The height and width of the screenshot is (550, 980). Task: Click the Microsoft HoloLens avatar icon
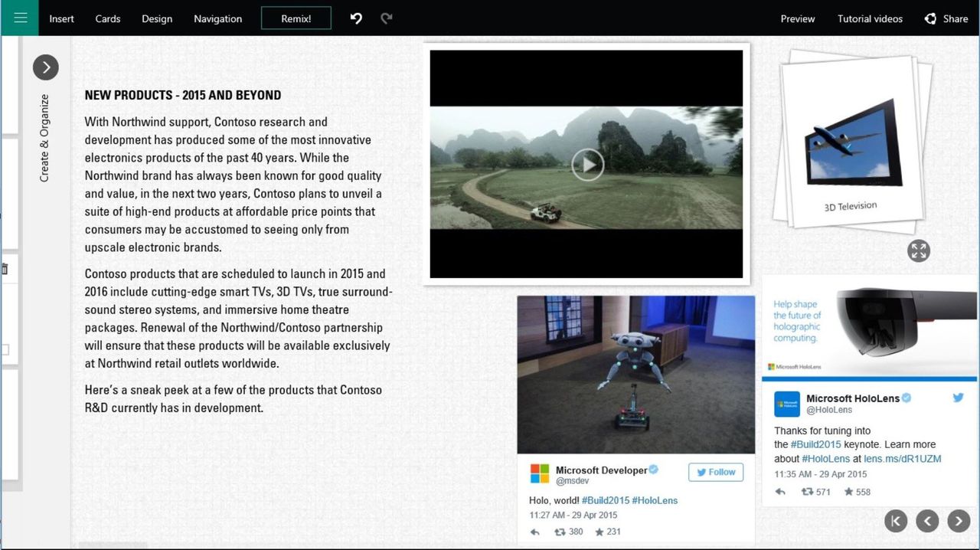click(787, 404)
